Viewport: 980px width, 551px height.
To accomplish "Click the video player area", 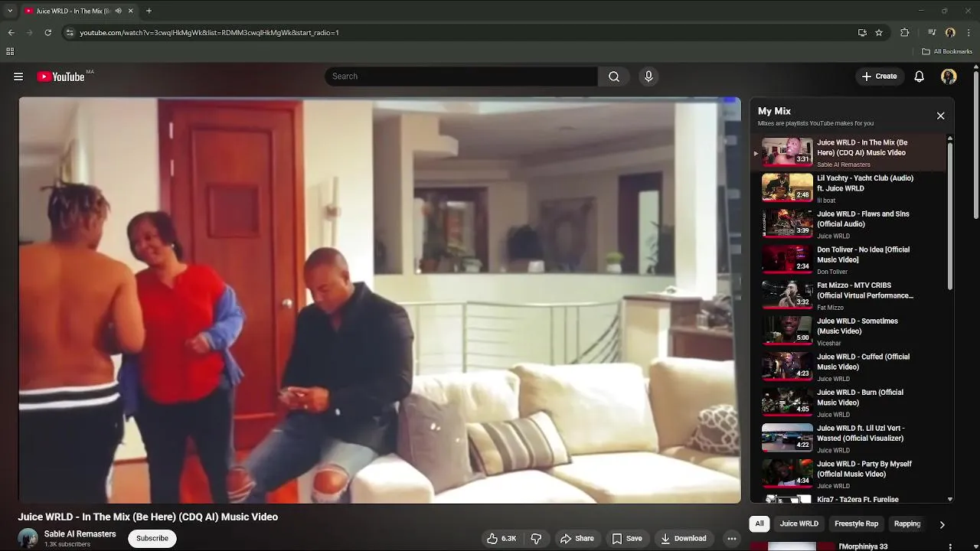I will pyautogui.click(x=380, y=300).
